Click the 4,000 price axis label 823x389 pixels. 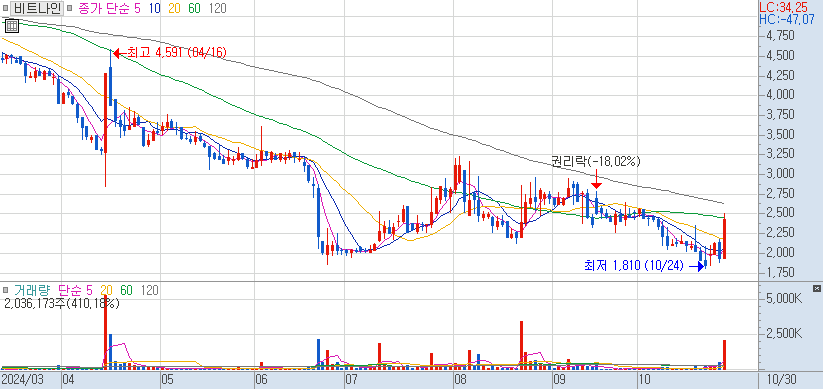click(780, 95)
